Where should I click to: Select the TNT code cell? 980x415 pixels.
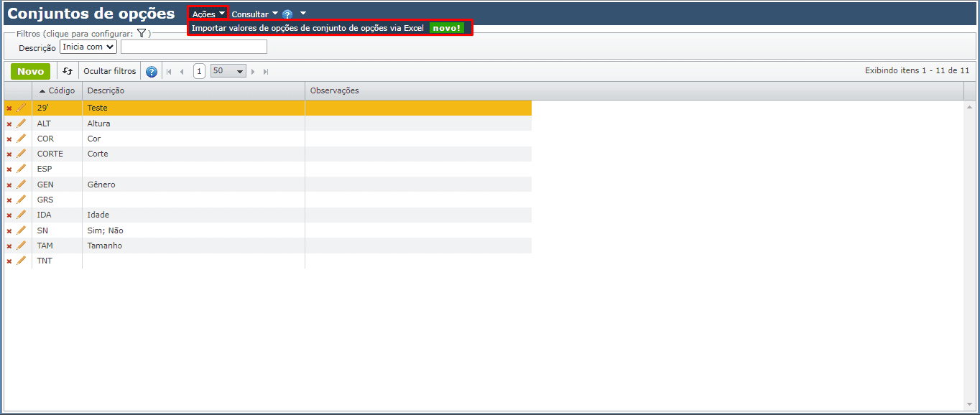pos(57,261)
